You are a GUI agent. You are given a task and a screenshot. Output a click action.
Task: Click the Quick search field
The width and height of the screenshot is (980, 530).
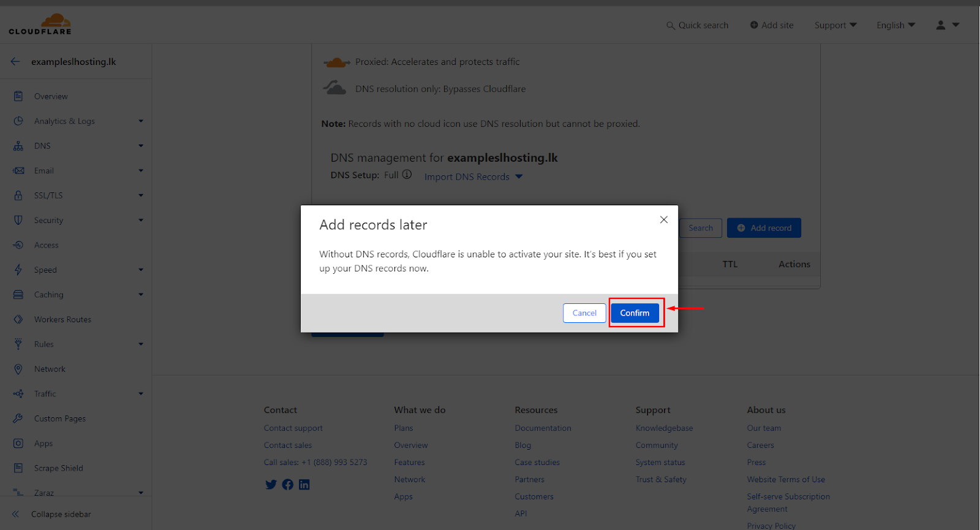coord(698,25)
